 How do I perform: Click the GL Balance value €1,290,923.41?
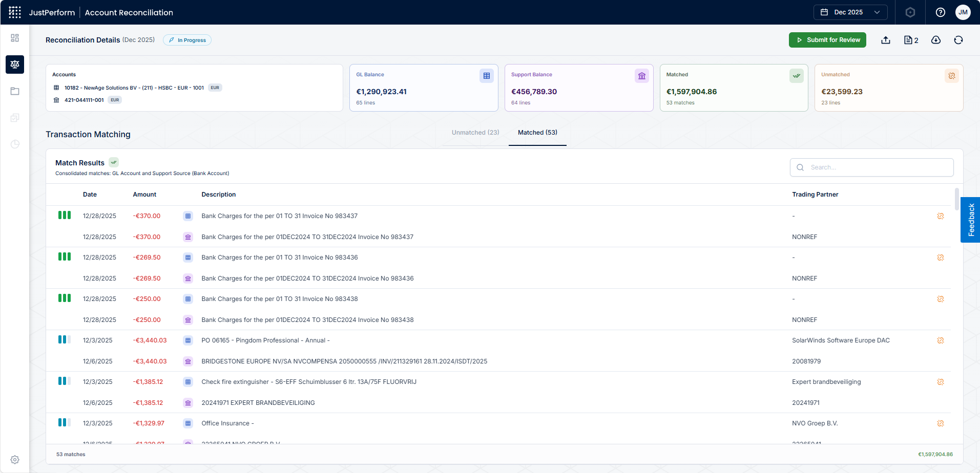pos(382,92)
